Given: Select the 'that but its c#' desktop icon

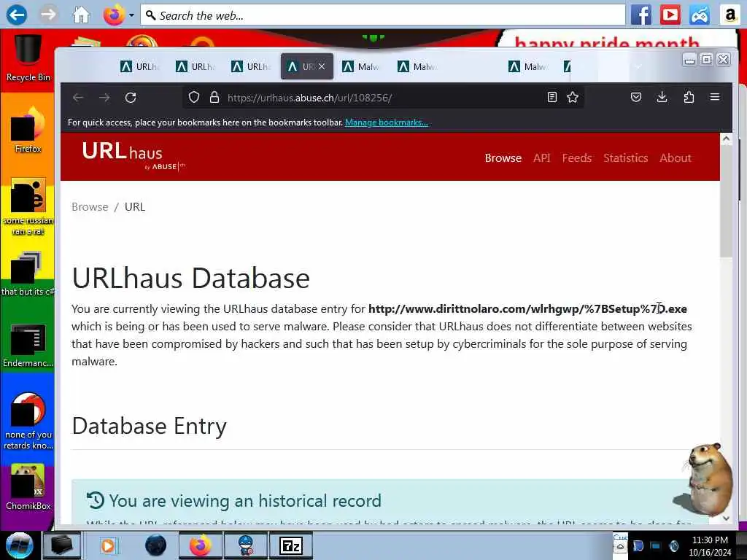Looking at the screenshot, I should tap(28, 273).
